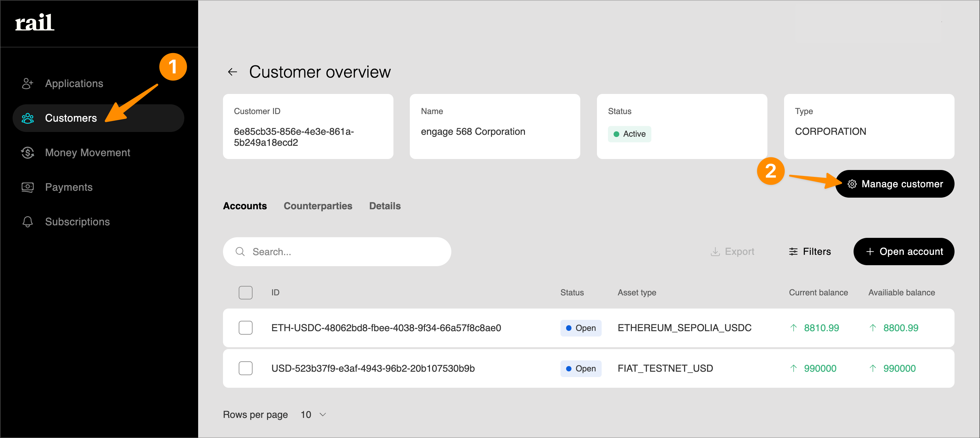Click the Applications person-plus icon
The height and width of the screenshot is (438, 980).
coord(27,83)
